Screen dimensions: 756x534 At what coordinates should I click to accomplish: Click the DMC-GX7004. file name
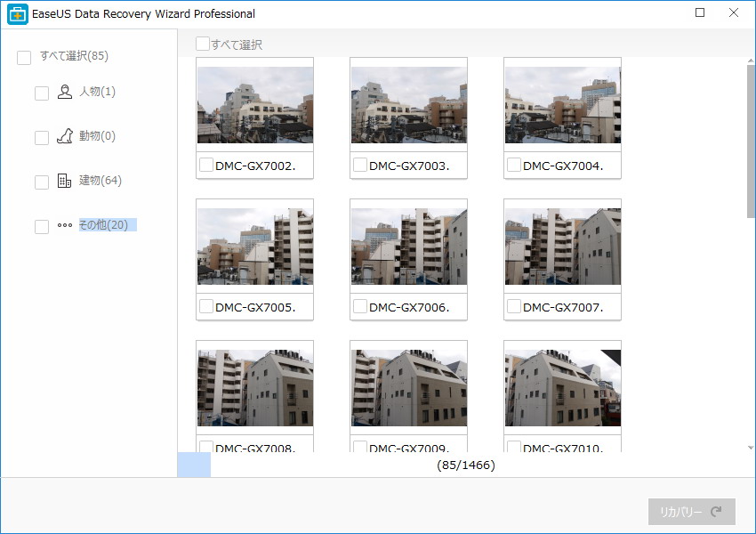click(x=563, y=166)
